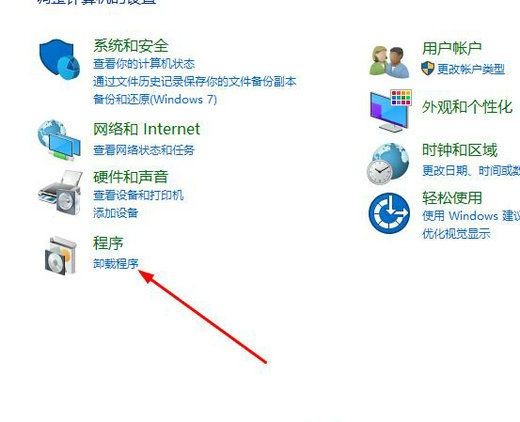
Task: Open the Hardware and Sound printer icon
Action: [x=60, y=192]
